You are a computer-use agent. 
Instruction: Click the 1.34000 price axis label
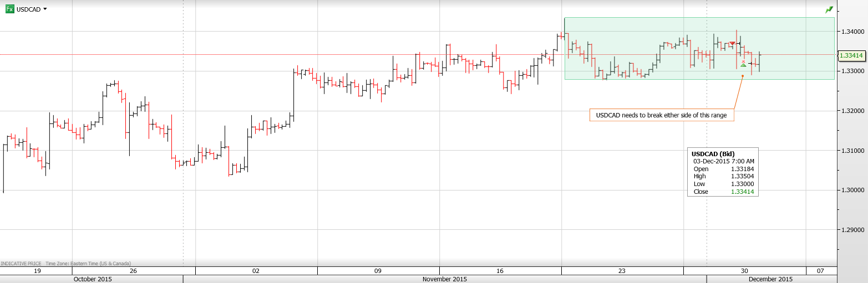[851, 32]
